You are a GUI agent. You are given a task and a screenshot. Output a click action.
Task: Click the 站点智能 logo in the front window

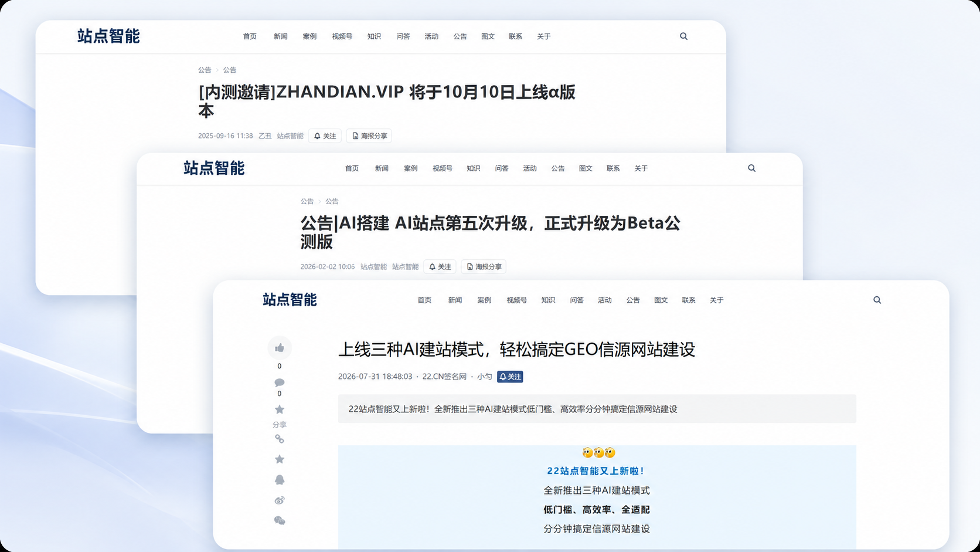(x=290, y=300)
